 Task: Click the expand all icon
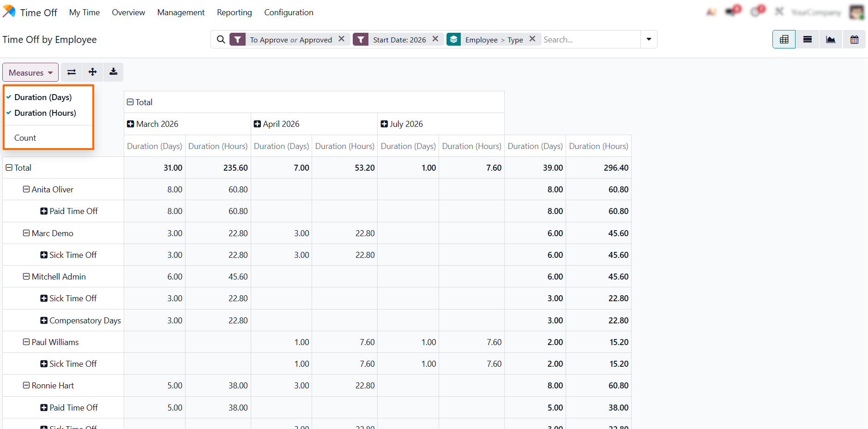pos(92,72)
